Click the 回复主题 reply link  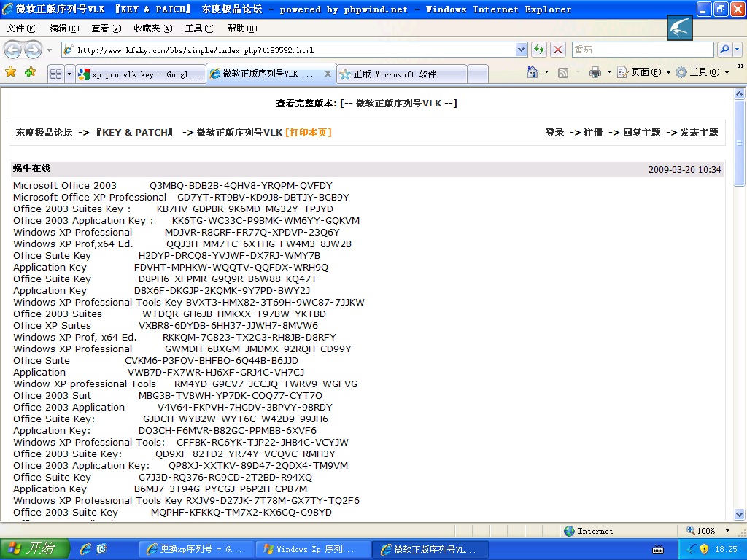pos(641,133)
